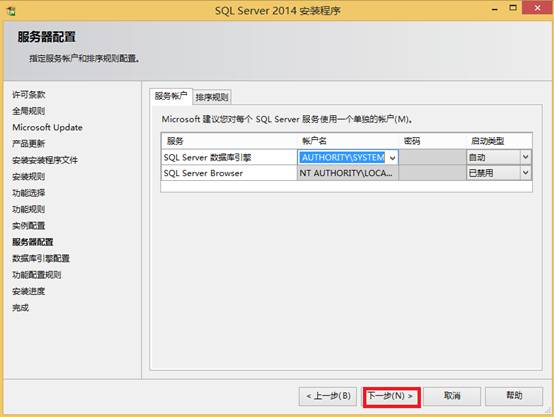Cancel setup with 取消 button
Screen dimensions: 554x417
click(x=452, y=397)
